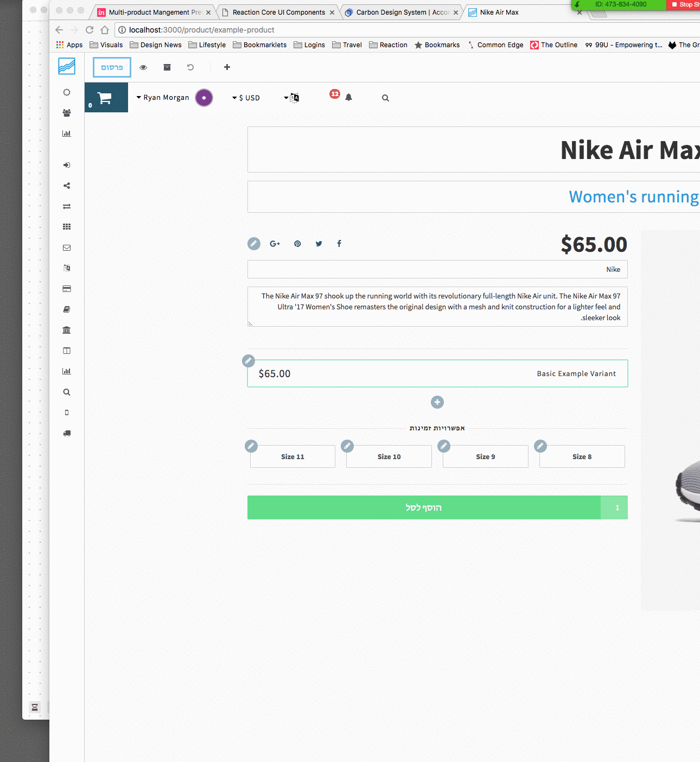Select the Nike Air Max browser tab
Image resolution: width=700 pixels, height=762 pixels.
tap(525, 12)
